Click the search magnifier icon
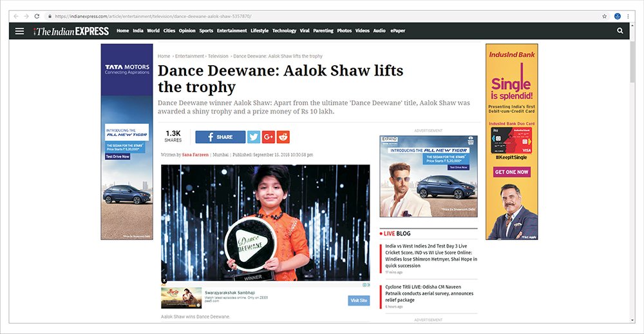Image resolution: width=644 pixels, height=334 pixels. coord(620,30)
